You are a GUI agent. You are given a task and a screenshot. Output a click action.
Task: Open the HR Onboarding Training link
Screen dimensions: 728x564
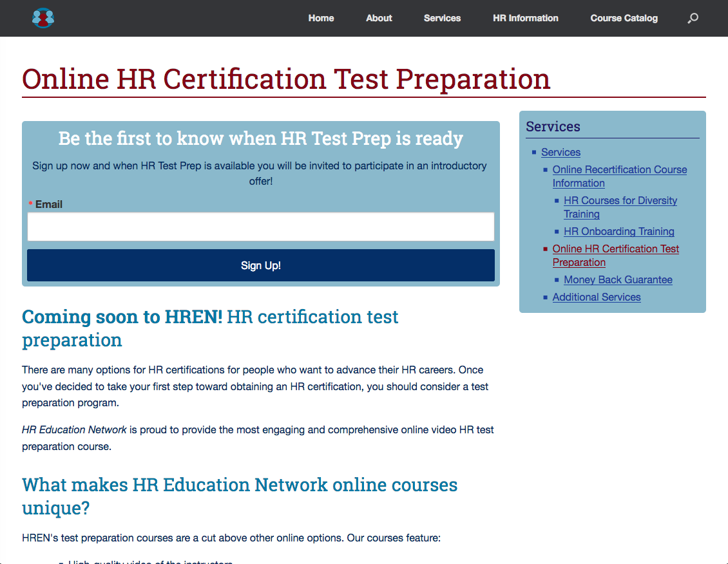pos(618,232)
